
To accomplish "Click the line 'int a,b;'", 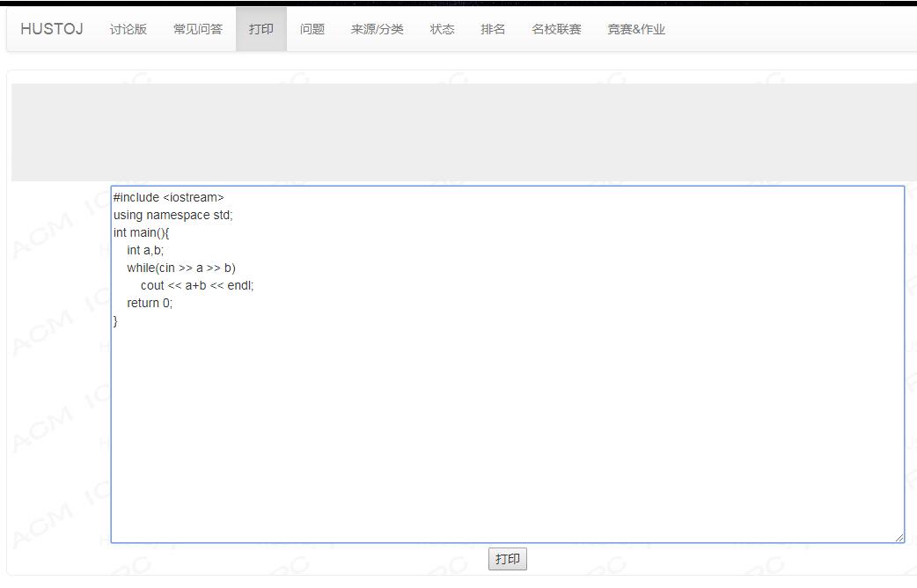I will (145, 250).
